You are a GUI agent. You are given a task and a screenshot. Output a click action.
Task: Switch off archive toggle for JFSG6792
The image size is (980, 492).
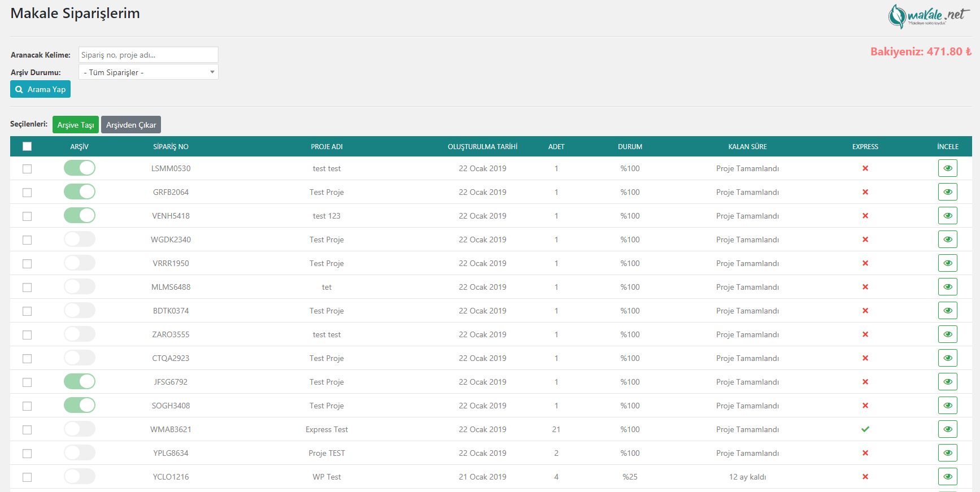coord(80,381)
